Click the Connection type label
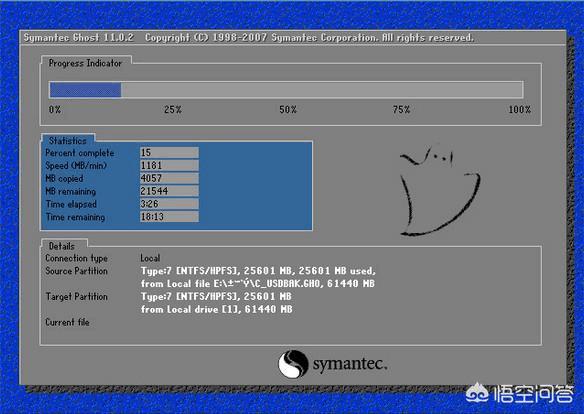 [x=76, y=258]
